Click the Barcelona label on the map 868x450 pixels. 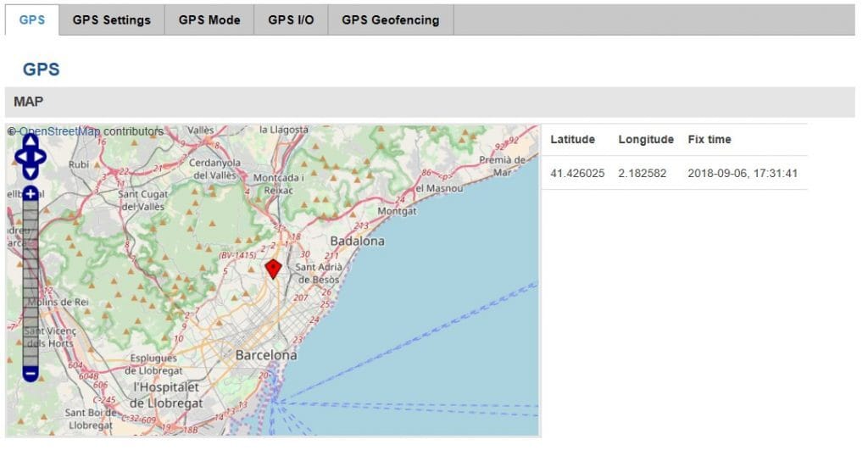267,355
